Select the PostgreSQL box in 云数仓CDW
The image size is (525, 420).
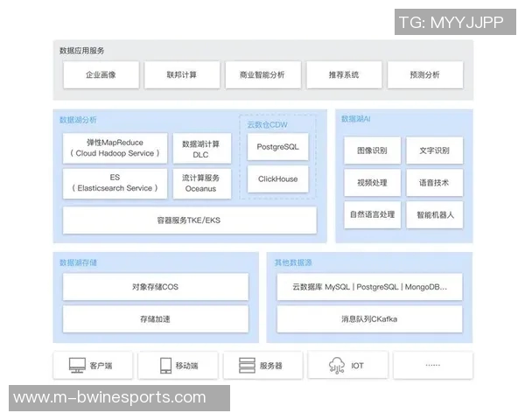(277, 147)
